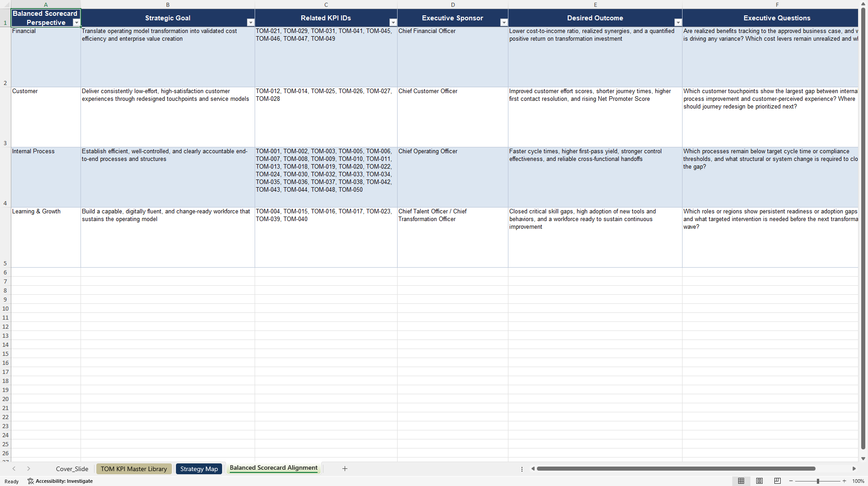Zoom out using minus icon

click(791, 481)
